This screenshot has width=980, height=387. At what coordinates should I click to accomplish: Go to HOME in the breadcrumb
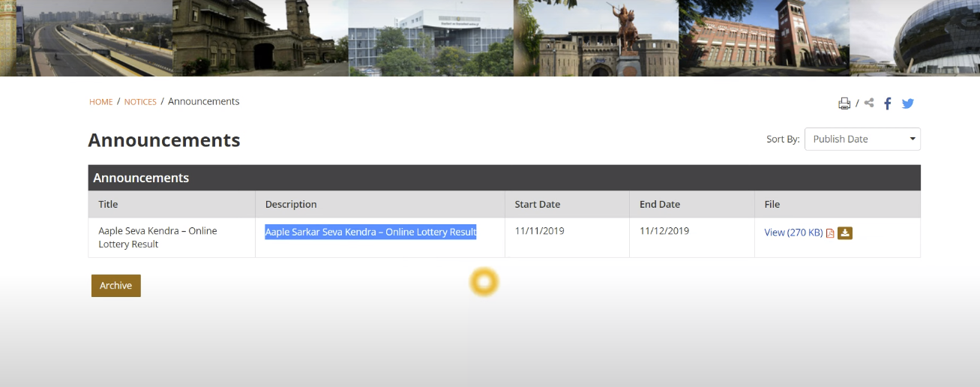pyautogui.click(x=100, y=102)
